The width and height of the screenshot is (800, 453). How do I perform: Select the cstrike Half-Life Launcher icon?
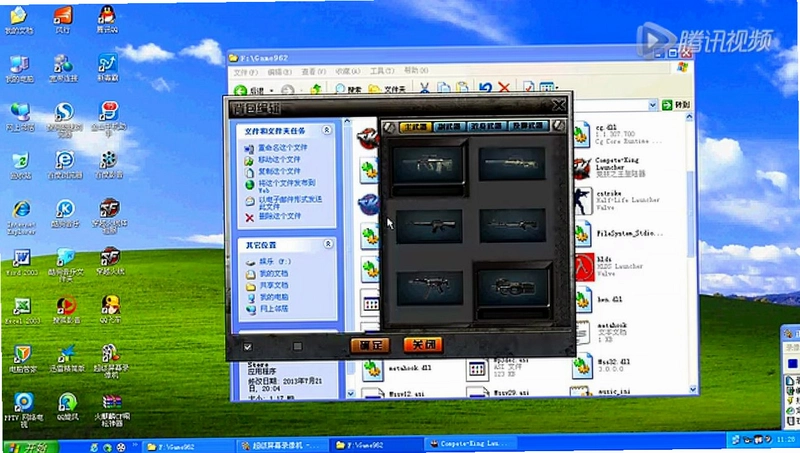tap(582, 201)
